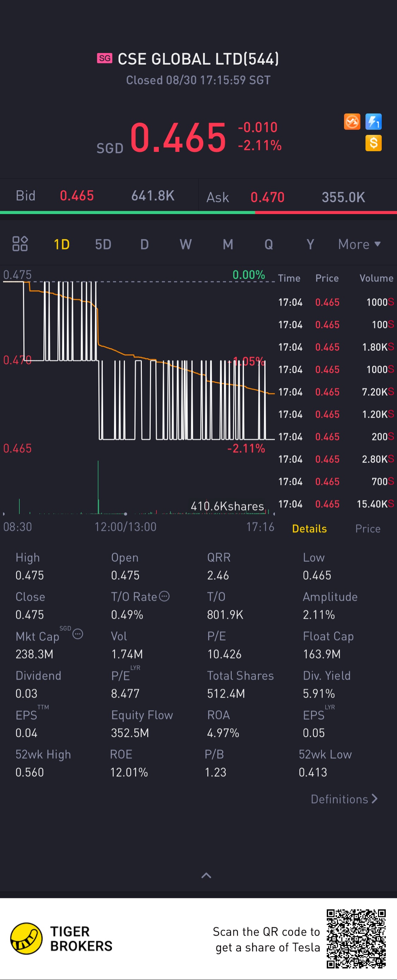Tap the P/E value 10.426
This screenshot has width=397, height=980.
[224, 654]
